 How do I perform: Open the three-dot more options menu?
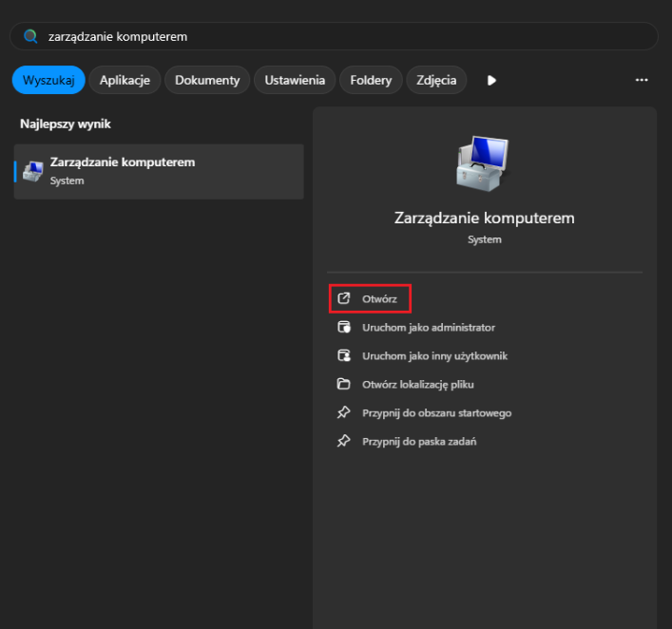642,80
